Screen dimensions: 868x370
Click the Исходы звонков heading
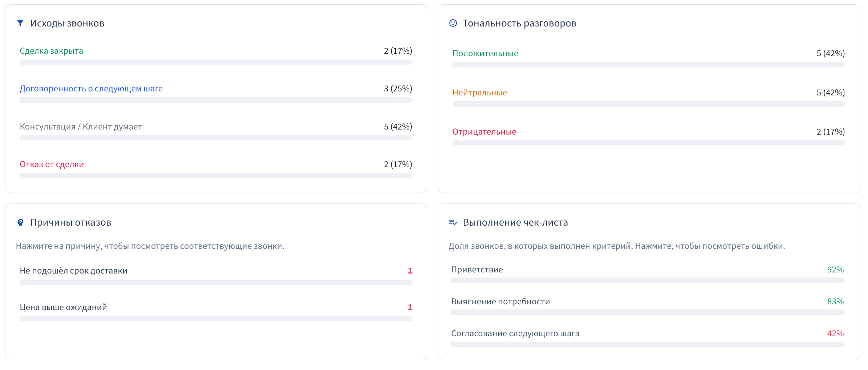67,23
